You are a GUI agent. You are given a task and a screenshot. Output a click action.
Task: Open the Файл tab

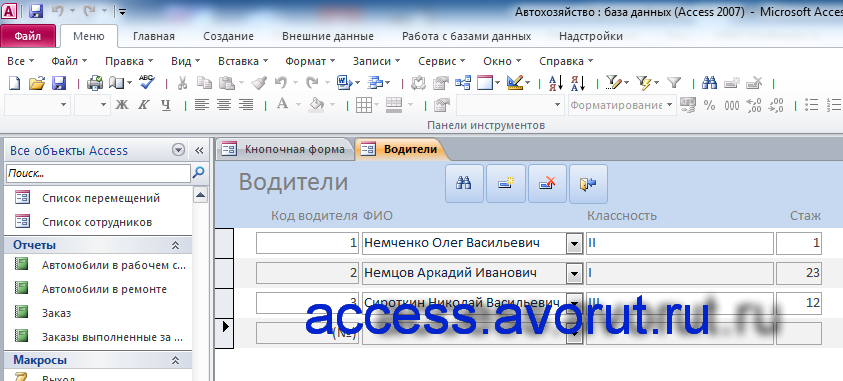pos(28,37)
